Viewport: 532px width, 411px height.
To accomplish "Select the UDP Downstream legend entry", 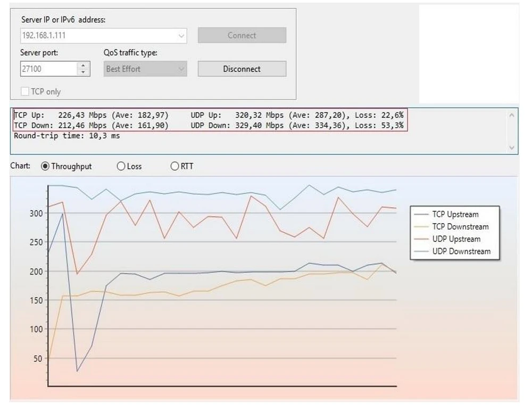I will 461,251.
